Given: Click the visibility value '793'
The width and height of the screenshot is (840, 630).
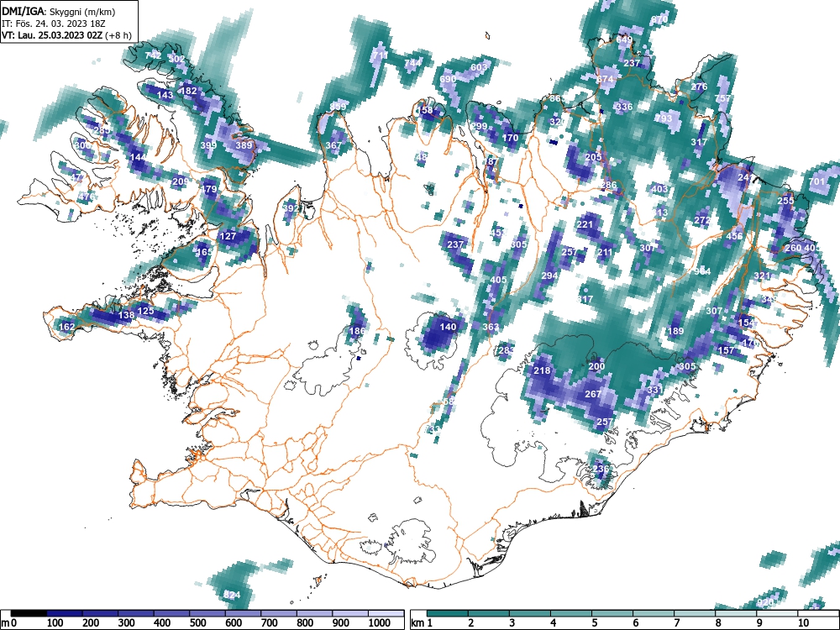Looking at the screenshot, I should pyautogui.click(x=664, y=118).
